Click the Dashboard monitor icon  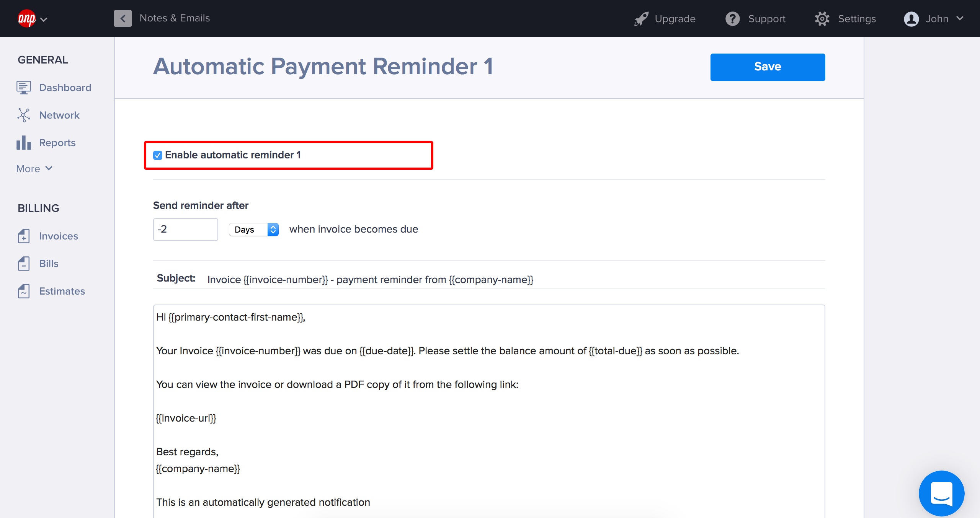[23, 88]
